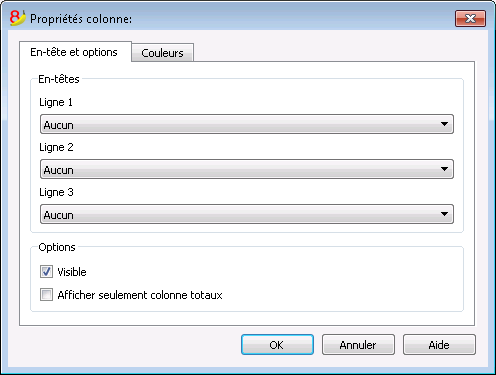The width and height of the screenshot is (496, 375).
Task: Click the Propriétés colonne title bar text
Action: click(81, 19)
